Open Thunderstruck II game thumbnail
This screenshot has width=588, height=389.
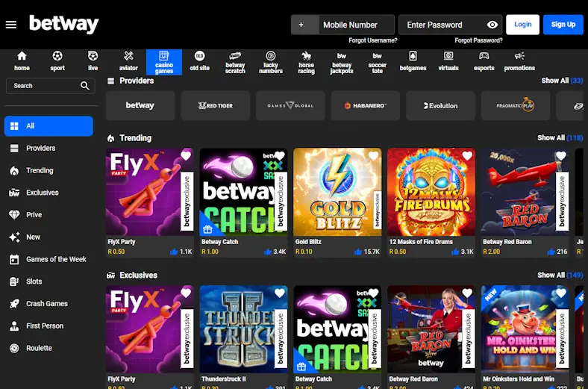(244, 329)
